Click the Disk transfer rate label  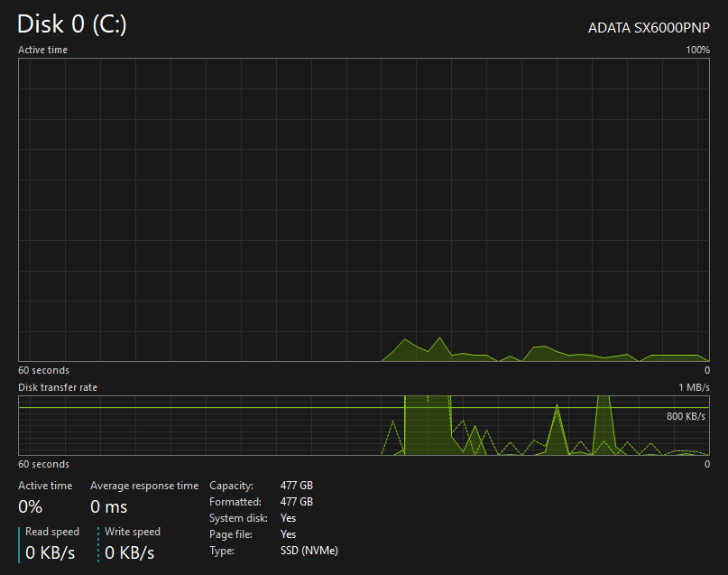coord(58,387)
